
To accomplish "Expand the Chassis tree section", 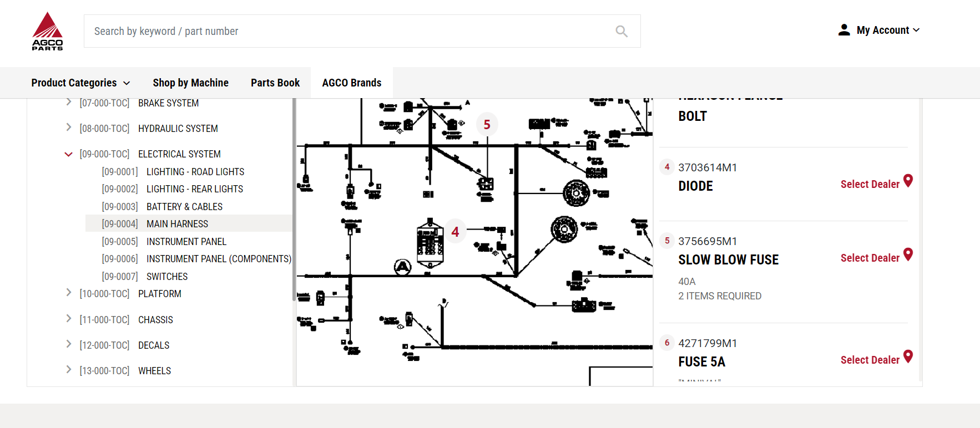I will point(68,319).
